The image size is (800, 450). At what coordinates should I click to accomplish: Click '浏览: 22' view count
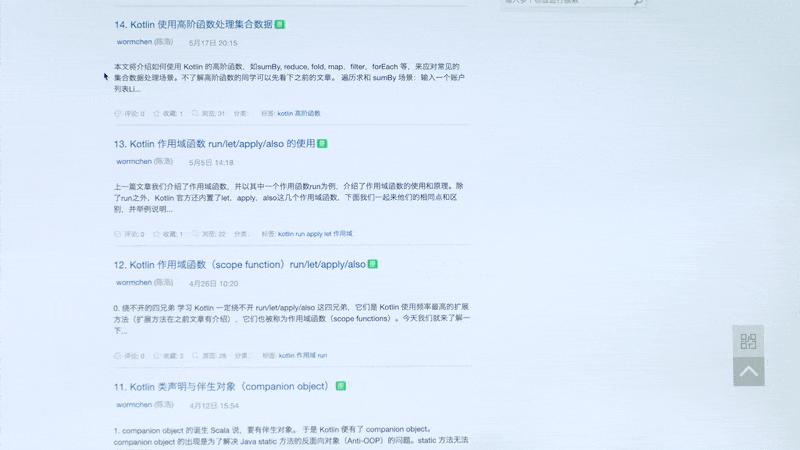(213, 234)
